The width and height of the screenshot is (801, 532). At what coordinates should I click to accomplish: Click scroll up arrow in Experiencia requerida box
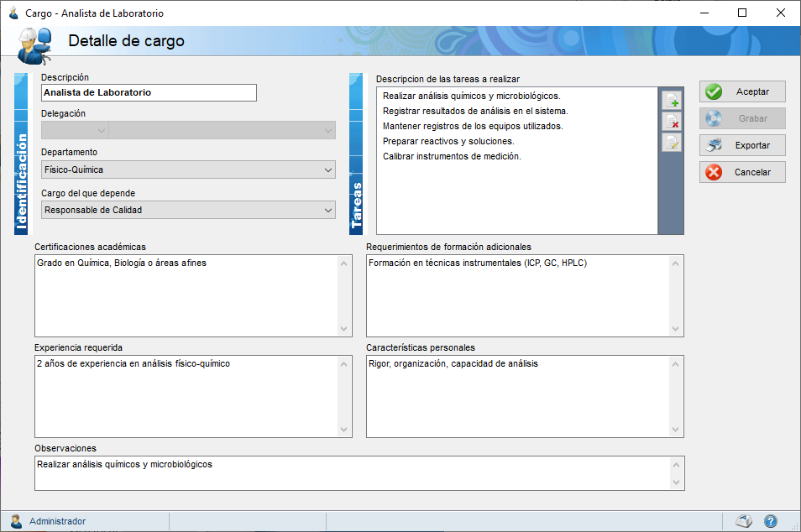coord(343,364)
